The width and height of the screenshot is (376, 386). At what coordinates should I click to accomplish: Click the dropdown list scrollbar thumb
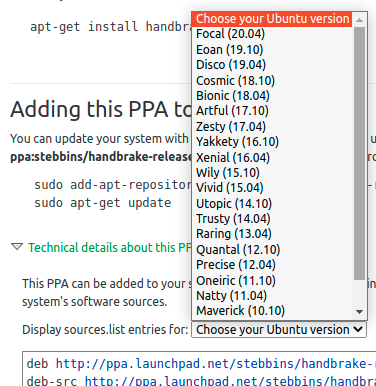359,153
